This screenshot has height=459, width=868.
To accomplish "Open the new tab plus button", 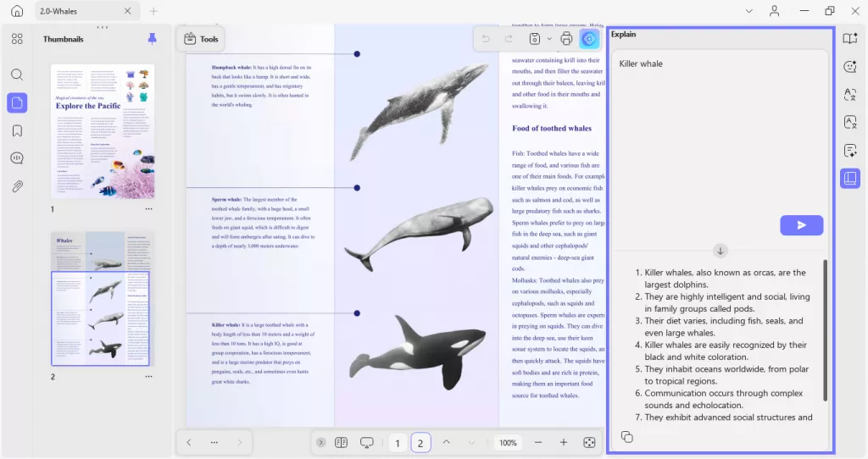I will click(153, 11).
